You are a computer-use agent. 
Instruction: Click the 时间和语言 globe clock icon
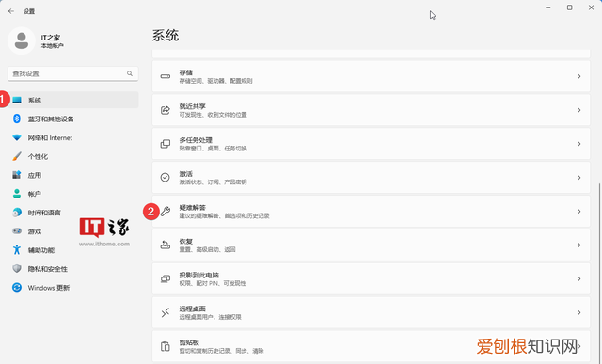[x=17, y=213]
